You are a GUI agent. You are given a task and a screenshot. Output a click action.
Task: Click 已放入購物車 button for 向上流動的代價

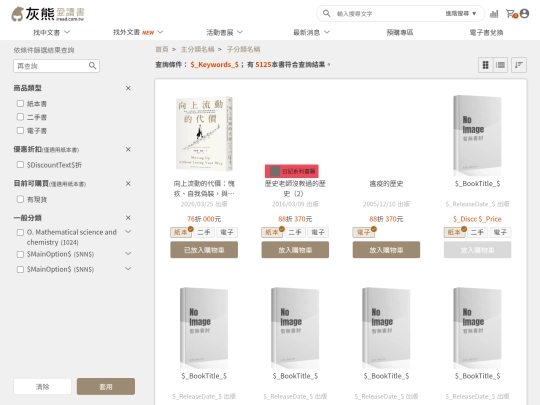pyautogui.click(x=204, y=250)
